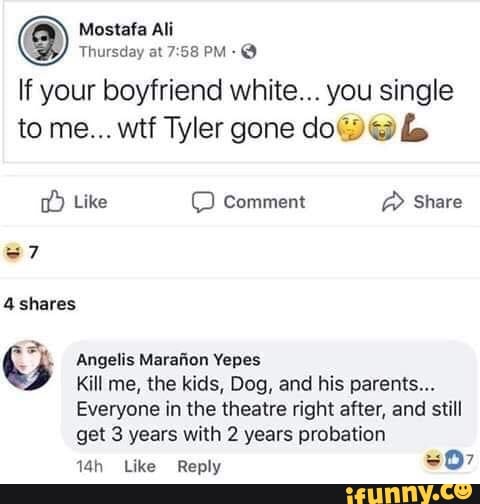The width and height of the screenshot is (480, 504).
Task: Click the ifunny.co watermark logo
Action: click(409, 494)
